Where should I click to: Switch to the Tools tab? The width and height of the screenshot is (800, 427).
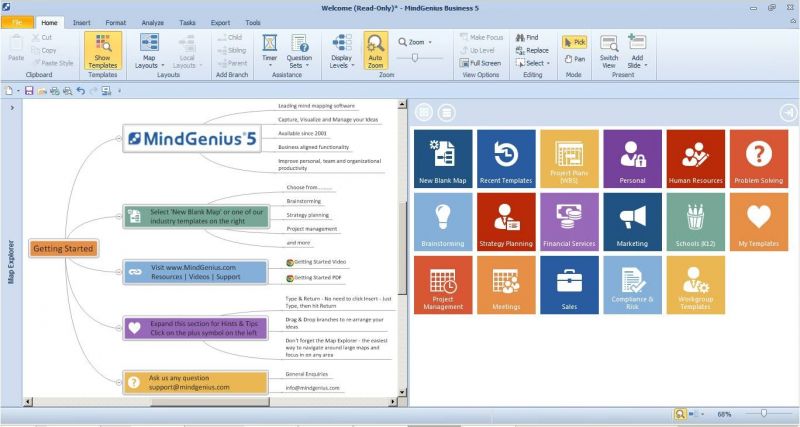[253, 22]
